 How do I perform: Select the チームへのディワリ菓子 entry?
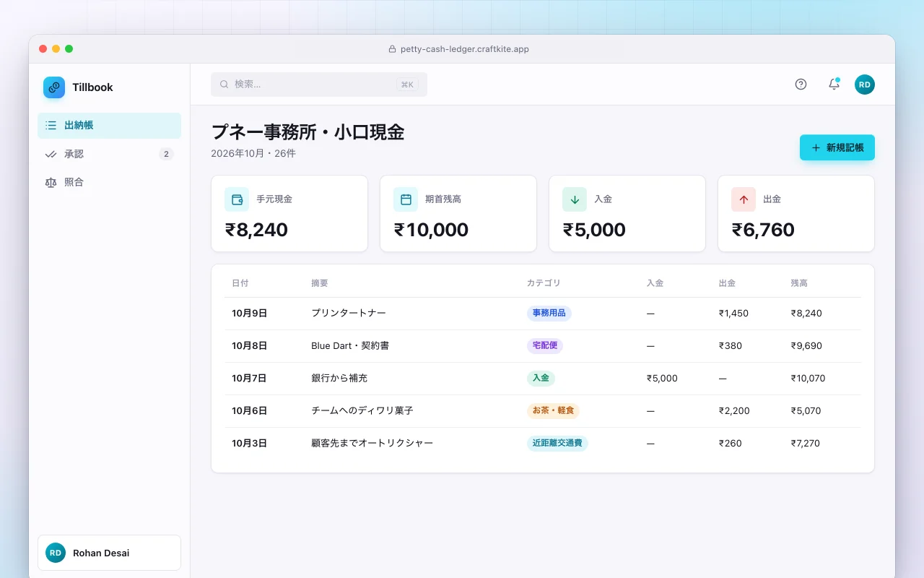tap(542, 411)
